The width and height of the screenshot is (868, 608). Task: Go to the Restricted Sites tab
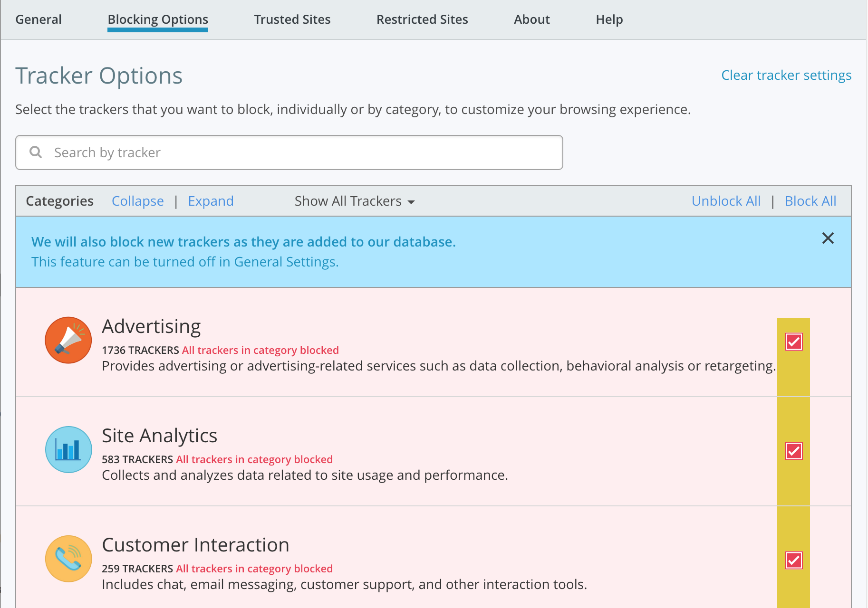[422, 19]
